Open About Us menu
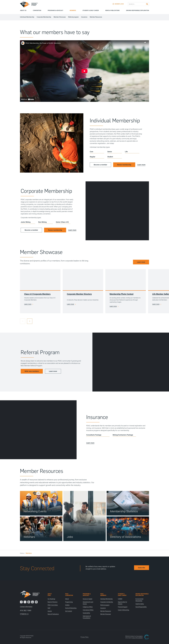 pyautogui.click(x=23, y=10)
